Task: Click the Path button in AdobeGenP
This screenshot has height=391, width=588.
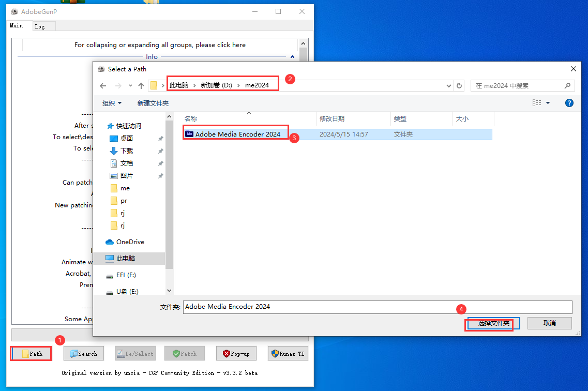Action: (31, 354)
